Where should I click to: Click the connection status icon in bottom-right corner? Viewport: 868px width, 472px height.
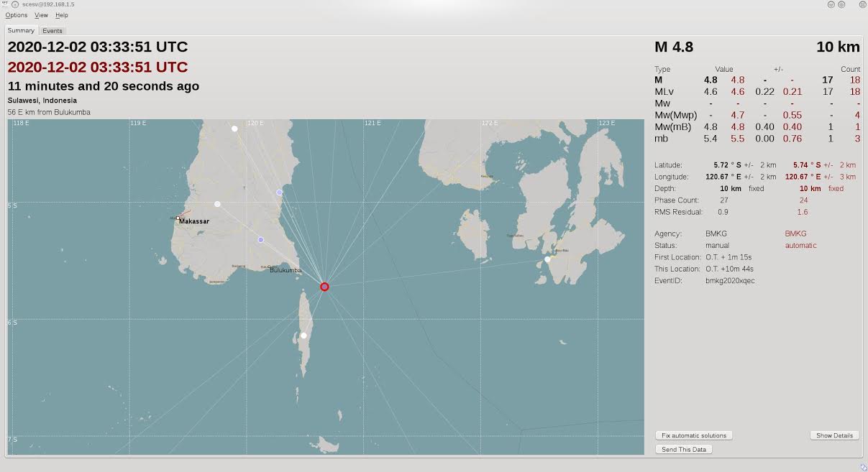click(863, 467)
